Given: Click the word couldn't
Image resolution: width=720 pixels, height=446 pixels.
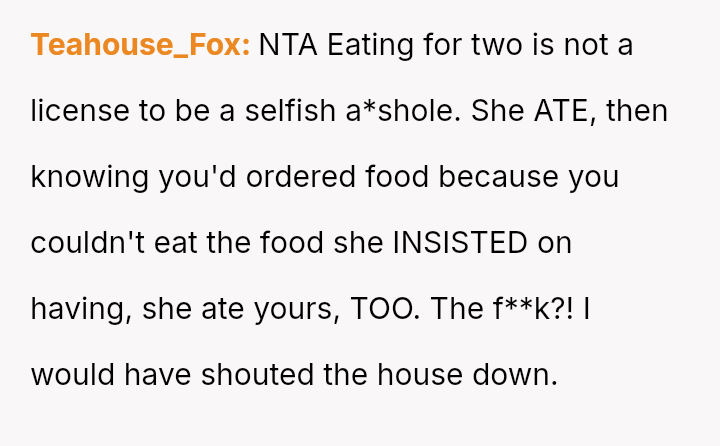Looking at the screenshot, I should 88,243.
